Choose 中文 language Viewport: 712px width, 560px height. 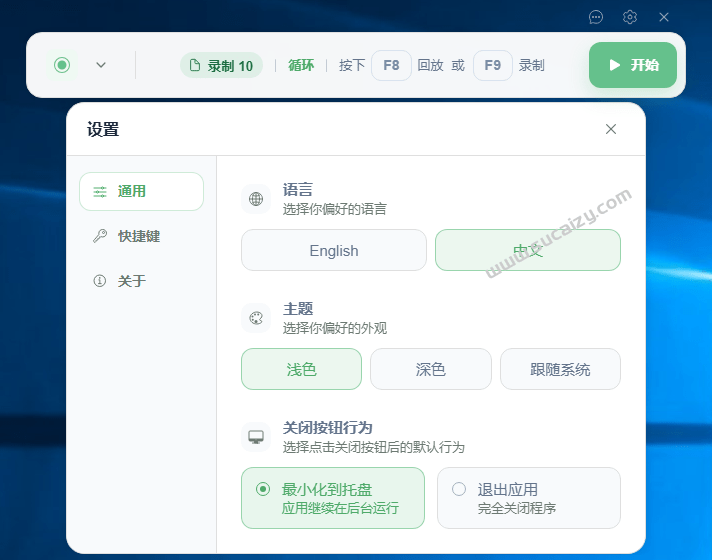[528, 250]
